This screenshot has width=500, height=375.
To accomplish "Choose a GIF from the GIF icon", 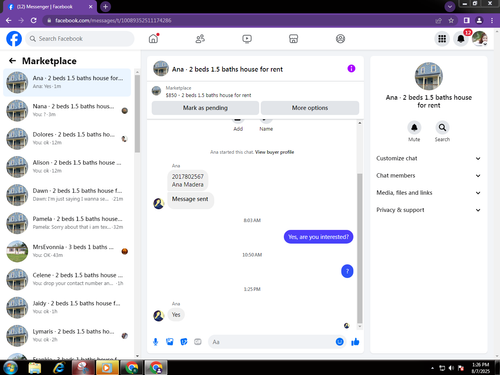I will (198, 342).
